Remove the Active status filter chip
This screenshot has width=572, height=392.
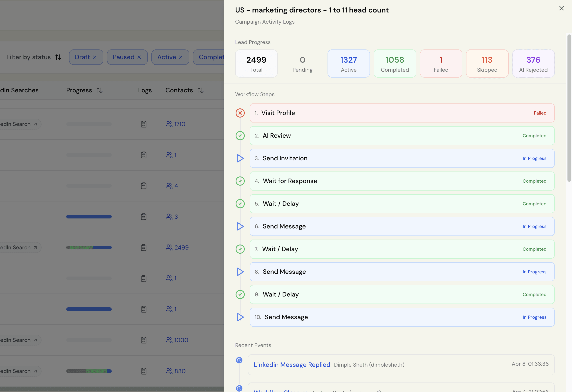pyautogui.click(x=181, y=57)
